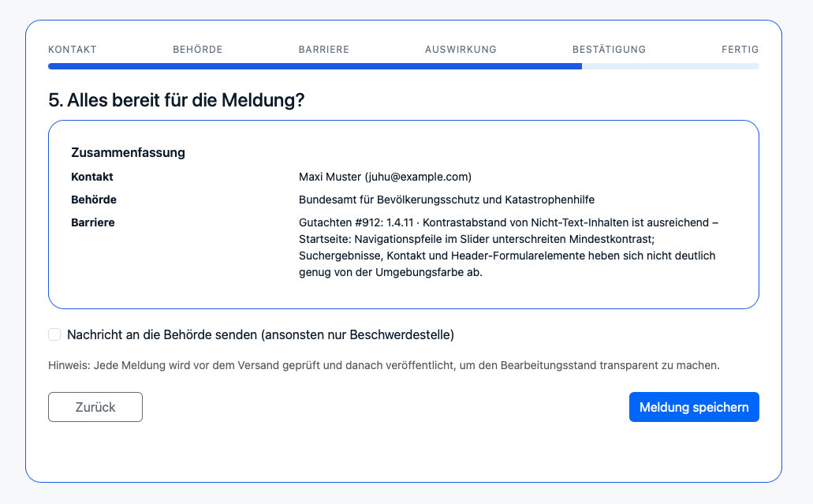The height and width of the screenshot is (504, 813).
Task: Click the bold Kontakt label in summary
Action: [x=92, y=177]
